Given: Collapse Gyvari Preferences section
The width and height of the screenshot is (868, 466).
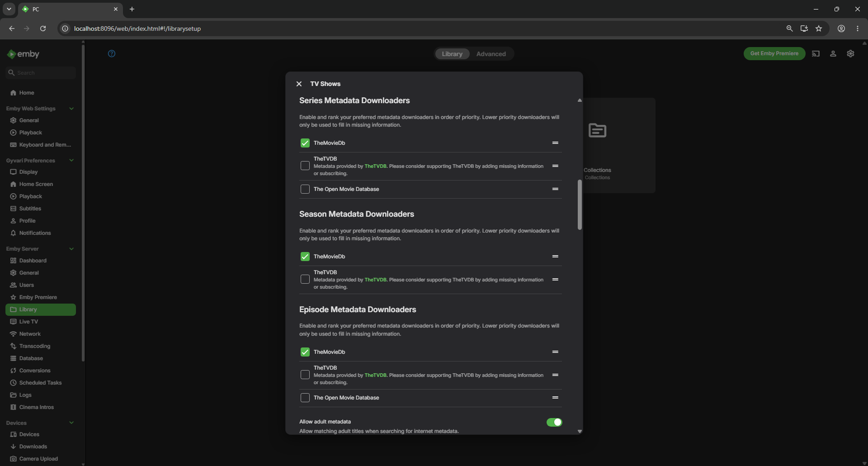Looking at the screenshot, I should 71,161.
